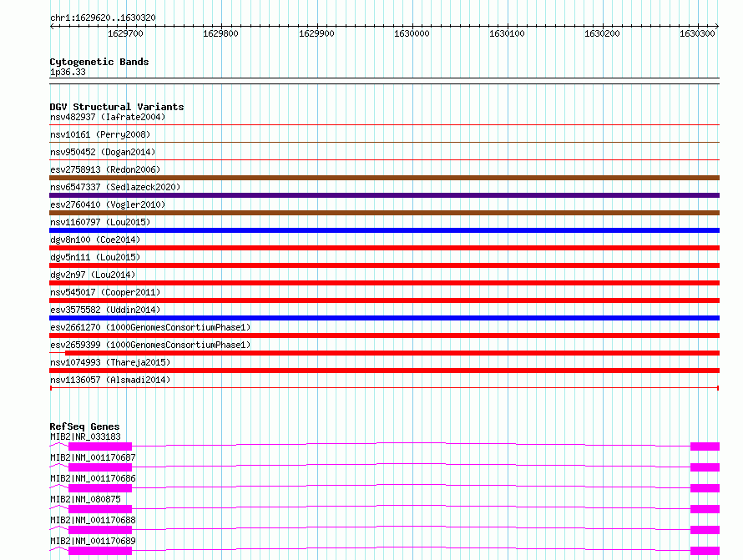Open variant esv2758913 (Redon2006) label
Image resolution: width=743 pixels, height=560 pixels.
tap(105, 169)
